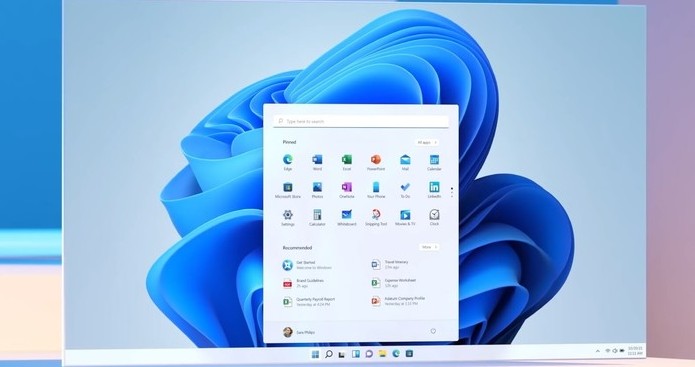Open the Sara Philips user account menu
Viewport: 695px width, 367px height.
tap(299, 332)
